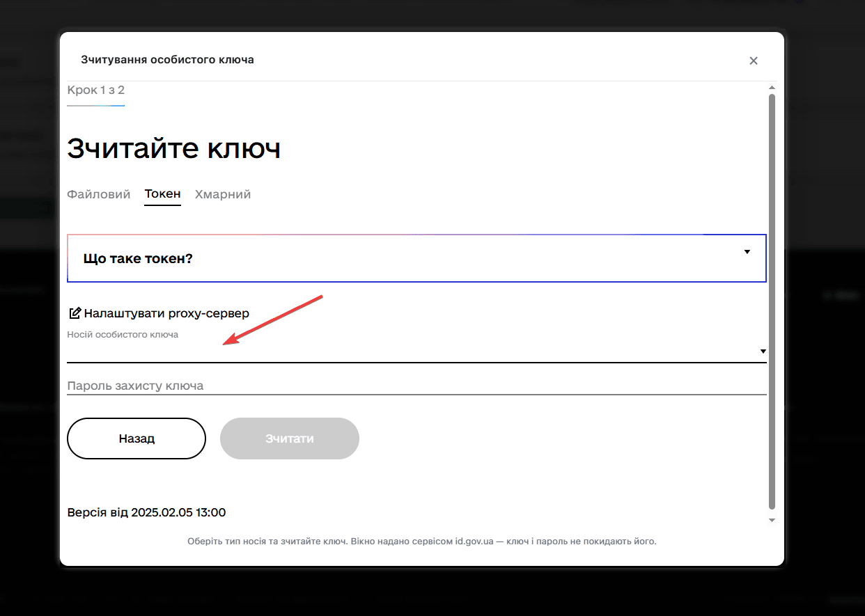Select the Токен tab
865x616 pixels.
163,194
